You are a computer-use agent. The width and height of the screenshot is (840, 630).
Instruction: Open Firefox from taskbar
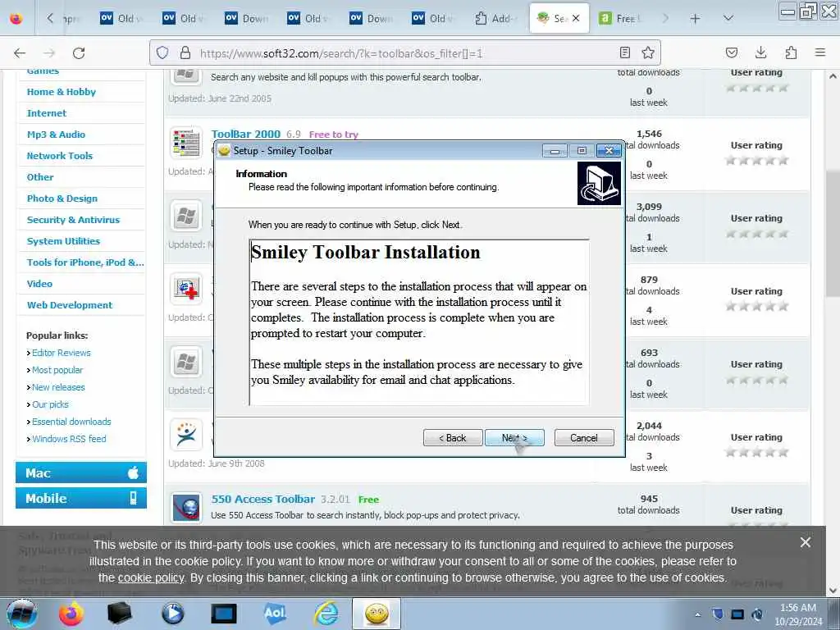(71, 614)
